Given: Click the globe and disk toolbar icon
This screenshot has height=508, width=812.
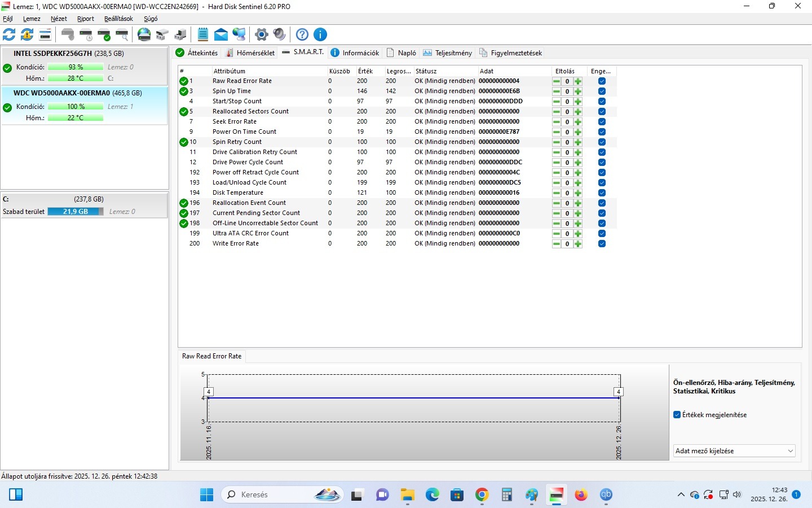Looking at the screenshot, I should [x=144, y=34].
